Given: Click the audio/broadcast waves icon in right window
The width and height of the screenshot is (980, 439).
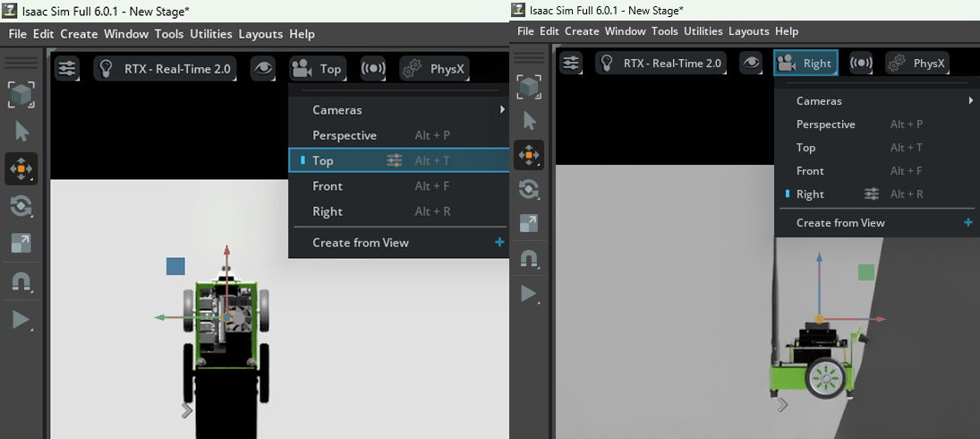Looking at the screenshot, I should tap(861, 63).
